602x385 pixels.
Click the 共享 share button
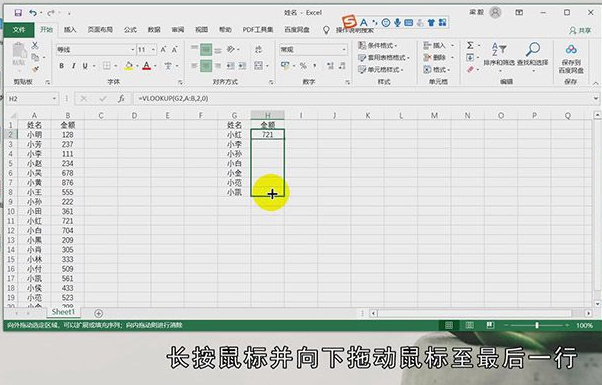(x=580, y=30)
